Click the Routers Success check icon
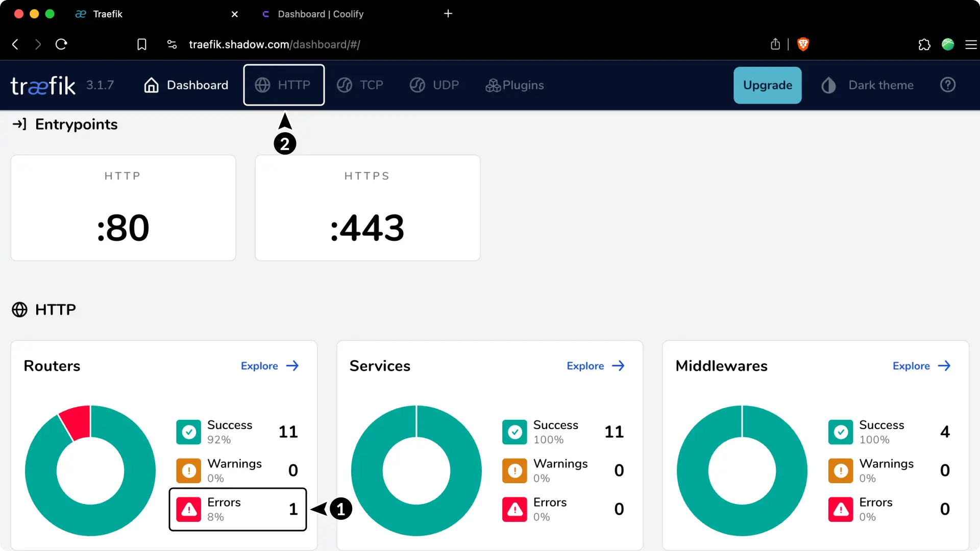980x551 pixels. coord(189,432)
